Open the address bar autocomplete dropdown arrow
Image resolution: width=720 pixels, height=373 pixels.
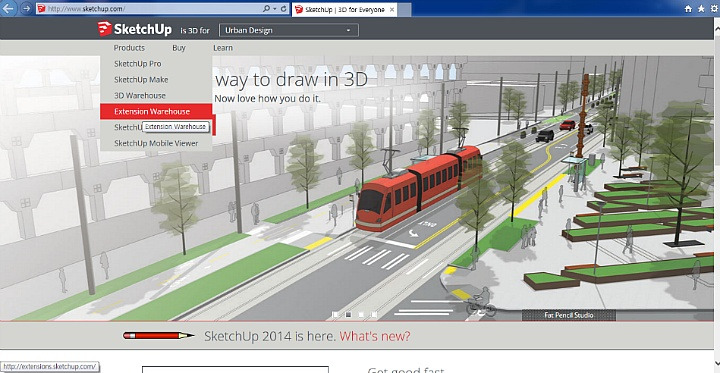click(x=274, y=9)
